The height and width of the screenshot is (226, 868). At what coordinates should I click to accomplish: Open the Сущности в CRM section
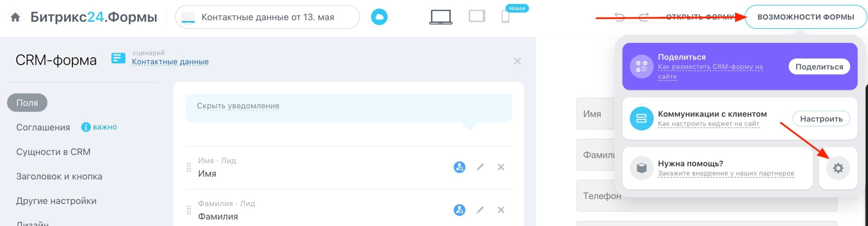[53, 152]
